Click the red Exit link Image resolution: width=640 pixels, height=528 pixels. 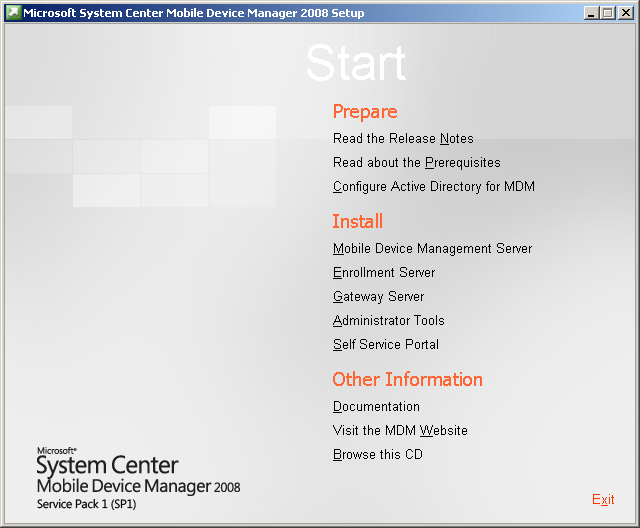tap(603, 499)
